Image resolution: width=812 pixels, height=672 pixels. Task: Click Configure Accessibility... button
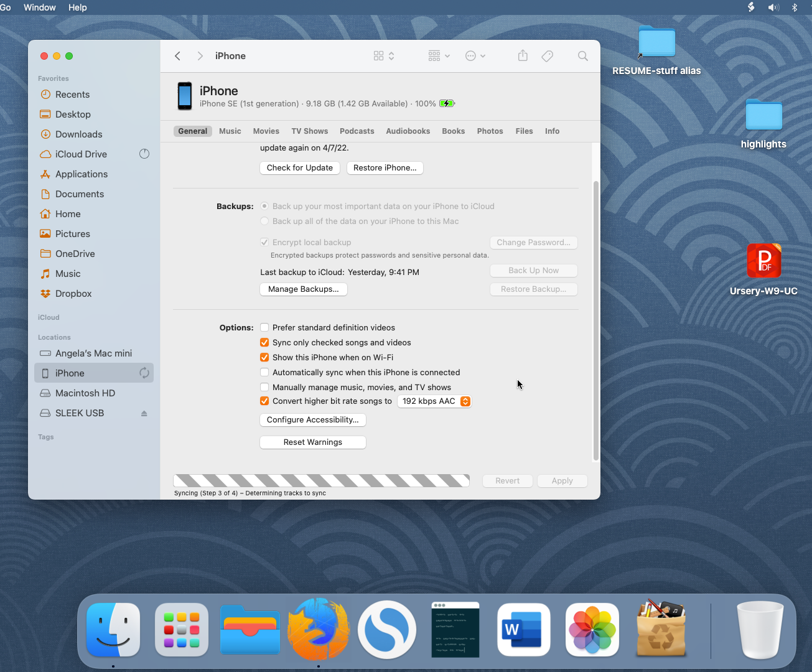313,420
